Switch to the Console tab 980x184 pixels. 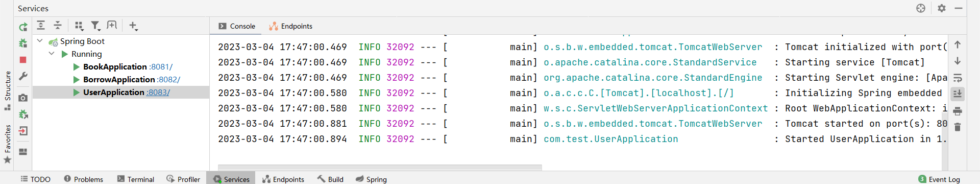pyautogui.click(x=237, y=26)
